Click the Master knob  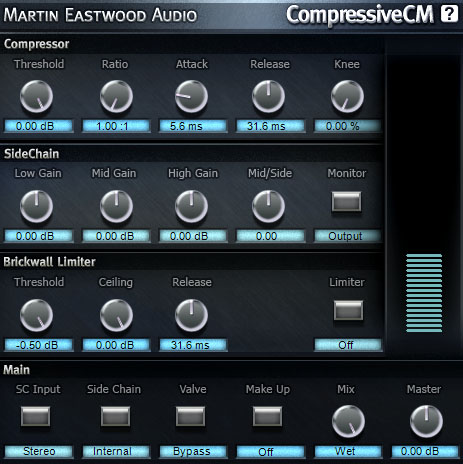click(x=426, y=422)
